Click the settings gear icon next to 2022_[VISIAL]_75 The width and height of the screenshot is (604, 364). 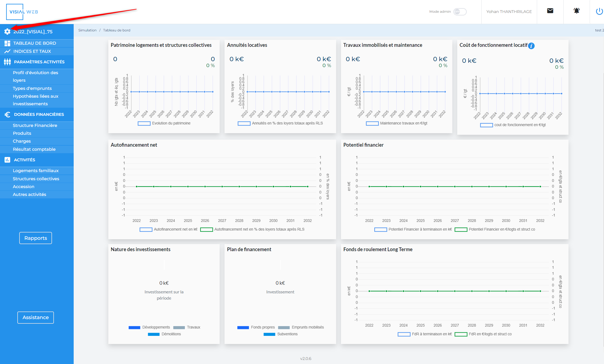pyautogui.click(x=7, y=32)
